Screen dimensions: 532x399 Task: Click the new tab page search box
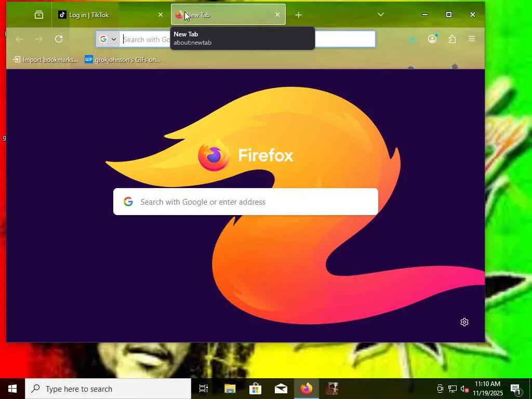(x=246, y=202)
